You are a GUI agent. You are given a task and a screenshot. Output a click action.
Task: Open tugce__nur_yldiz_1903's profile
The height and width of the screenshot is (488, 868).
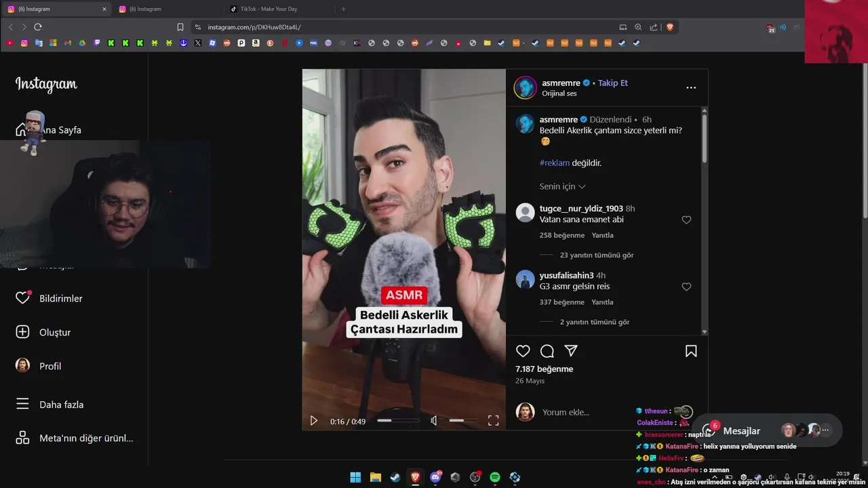click(x=581, y=209)
